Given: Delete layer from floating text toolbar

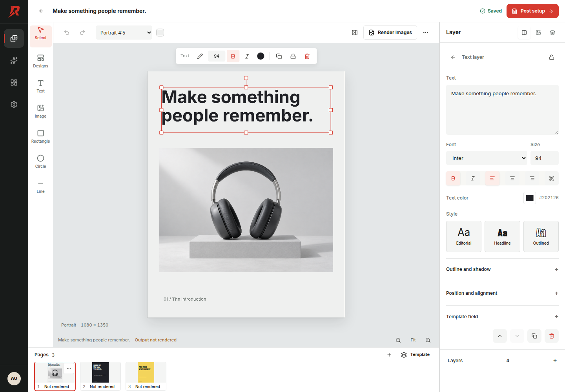Looking at the screenshot, I should tap(307, 56).
